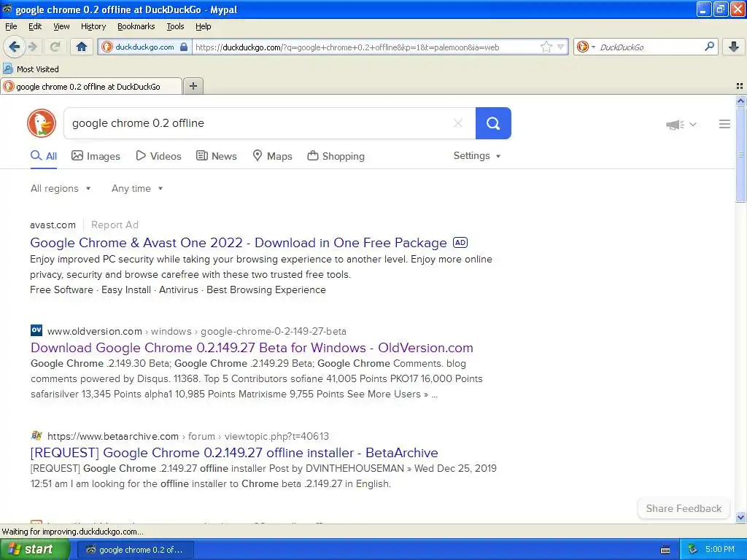747x560 pixels.
Task: Switch to Shopping results
Action: [x=336, y=156]
